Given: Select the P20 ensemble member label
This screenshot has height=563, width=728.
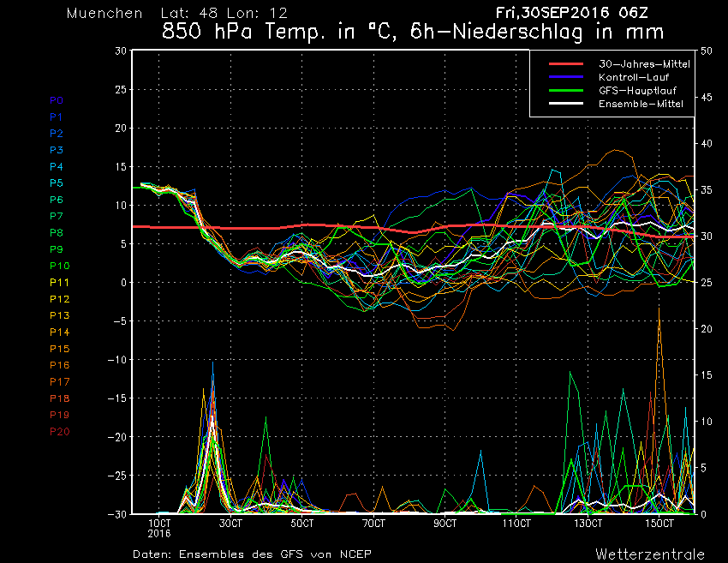Looking at the screenshot, I should point(59,432).
